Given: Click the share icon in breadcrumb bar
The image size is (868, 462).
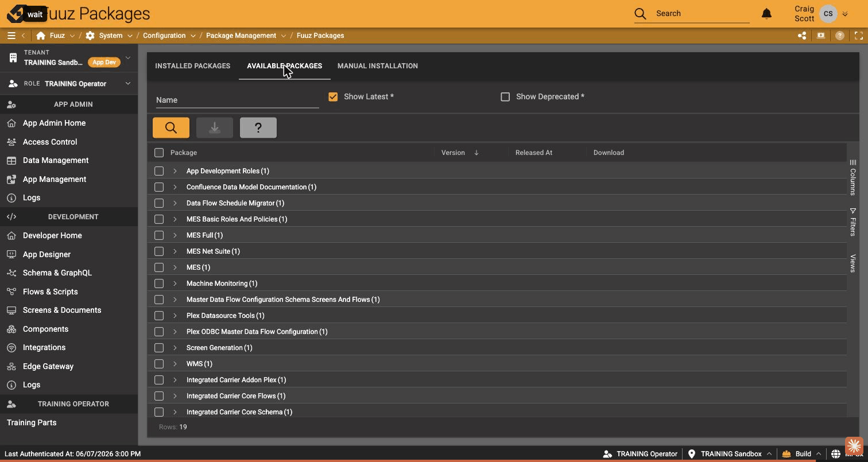Looking at the screenshot, I should [x=802, y=36].
